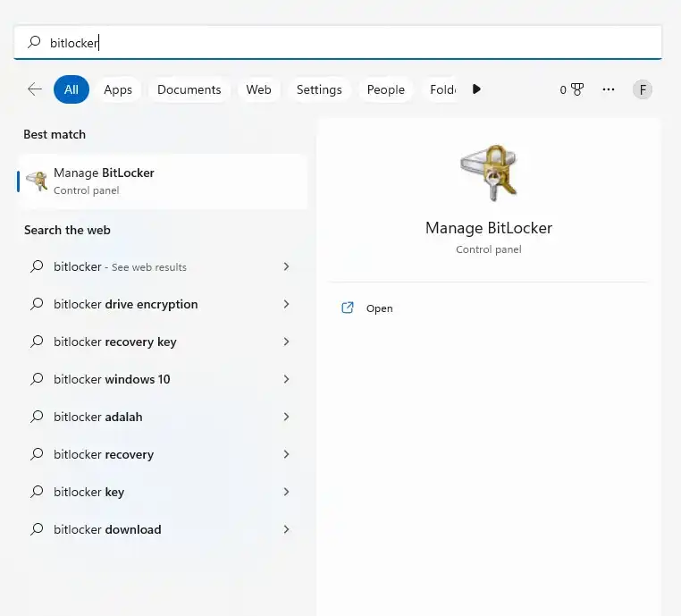Click the large Manage BitLocker preview icon
Screen dimensions: 681x616
[x=489, y=173]
